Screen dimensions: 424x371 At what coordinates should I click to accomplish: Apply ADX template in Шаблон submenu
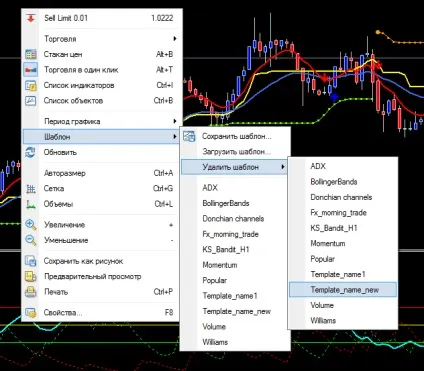point(235,188)
